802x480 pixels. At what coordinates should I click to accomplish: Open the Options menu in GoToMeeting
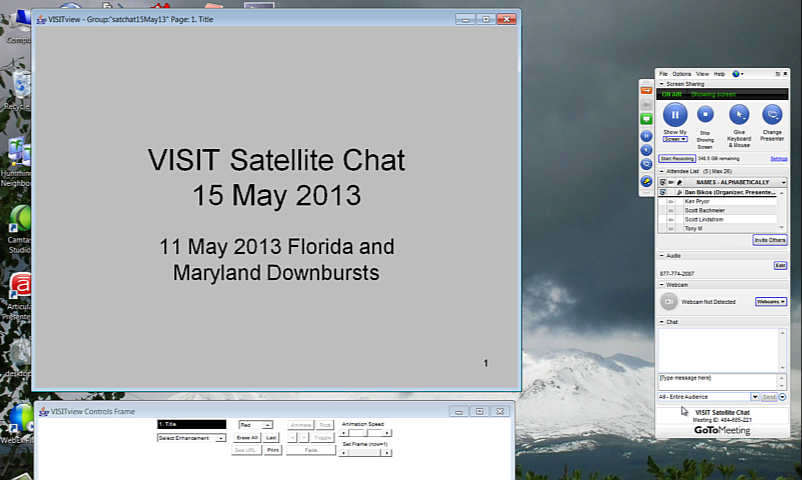pos(681,74)
